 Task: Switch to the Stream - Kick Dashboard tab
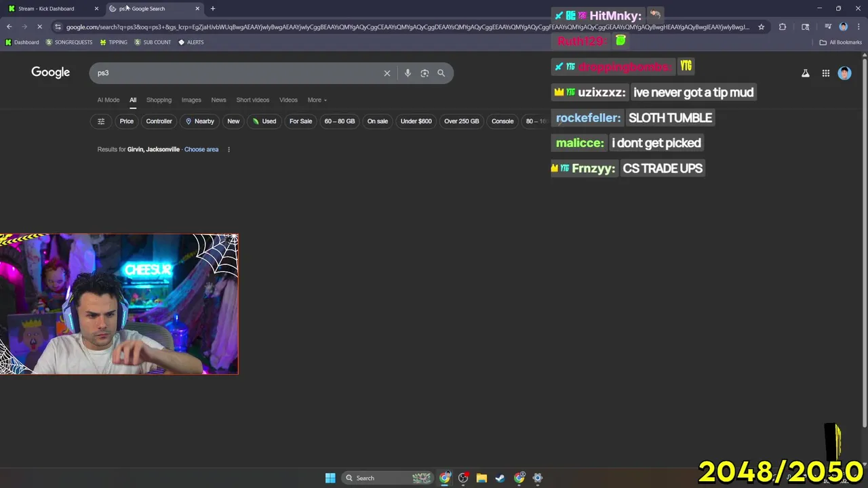pos(53,9)
